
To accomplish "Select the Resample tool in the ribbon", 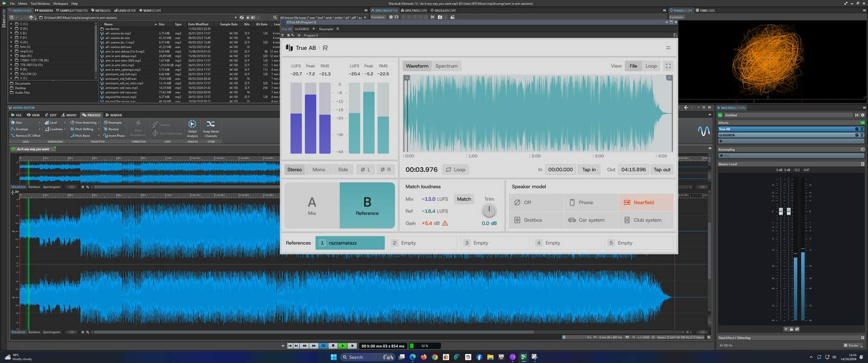I will (112, 122).
